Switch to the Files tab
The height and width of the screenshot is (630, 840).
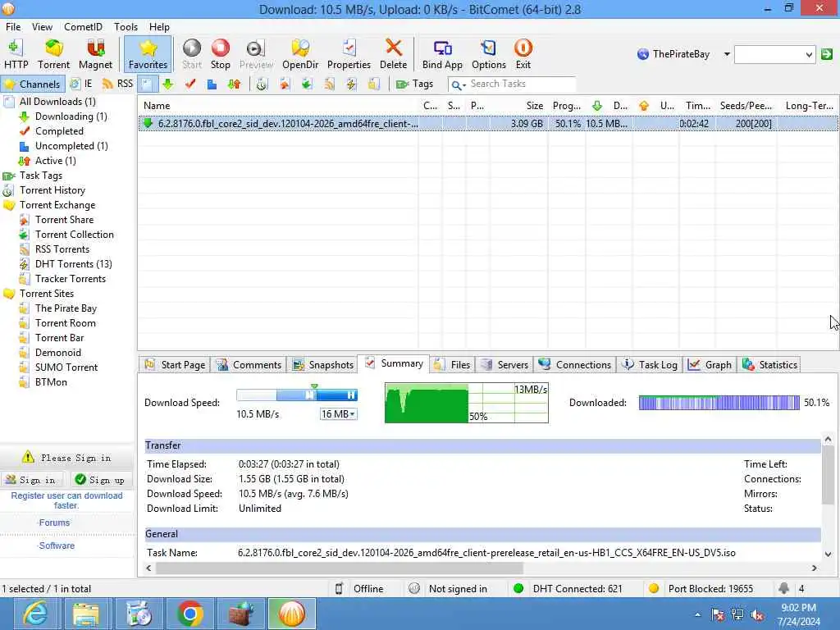click(452, 365)
